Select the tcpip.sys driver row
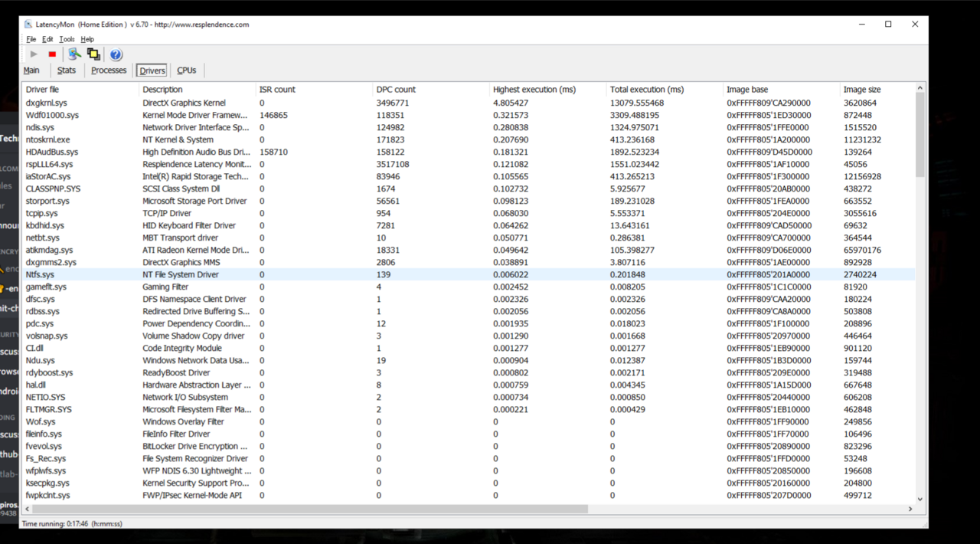The width and height of the screenshot is (980, 544). coord(469,213)
